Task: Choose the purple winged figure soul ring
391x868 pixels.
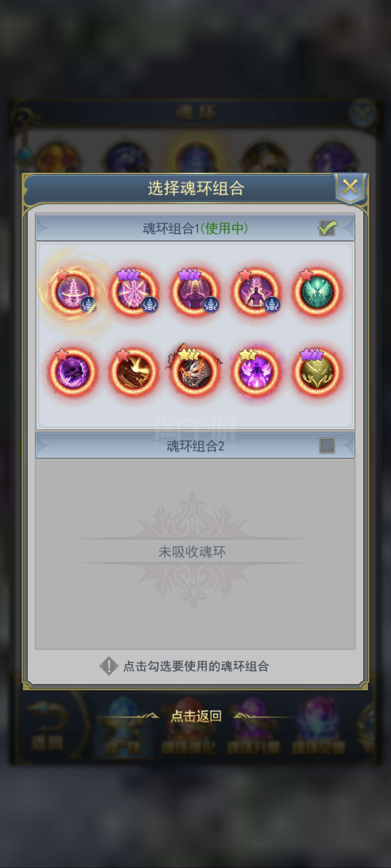Action: 256,371
